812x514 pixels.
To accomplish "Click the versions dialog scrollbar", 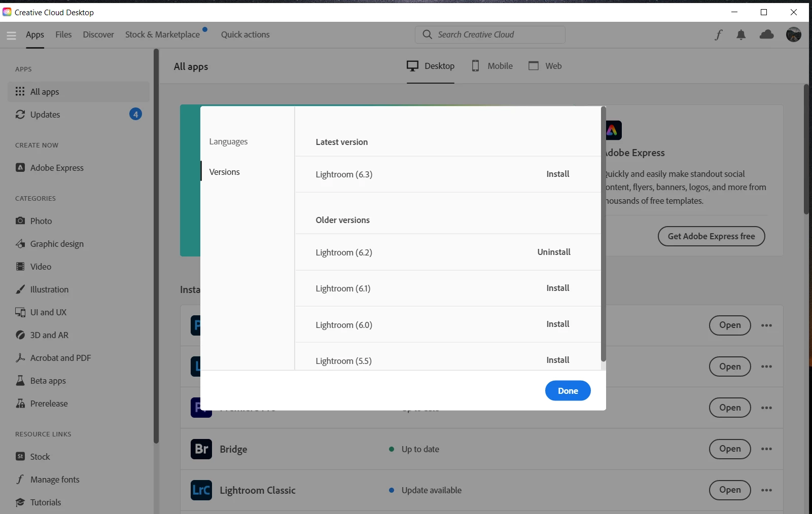I will click(603, 233).
